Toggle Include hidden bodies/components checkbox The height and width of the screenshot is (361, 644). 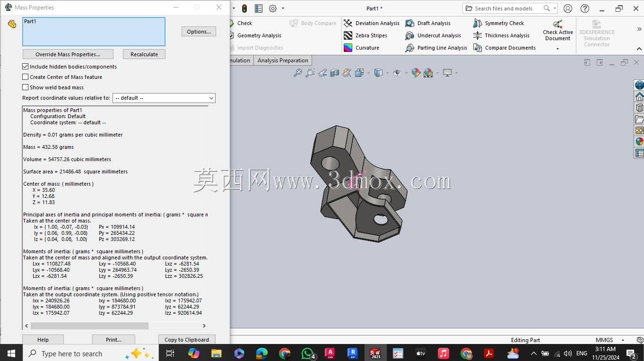(26, 67)
